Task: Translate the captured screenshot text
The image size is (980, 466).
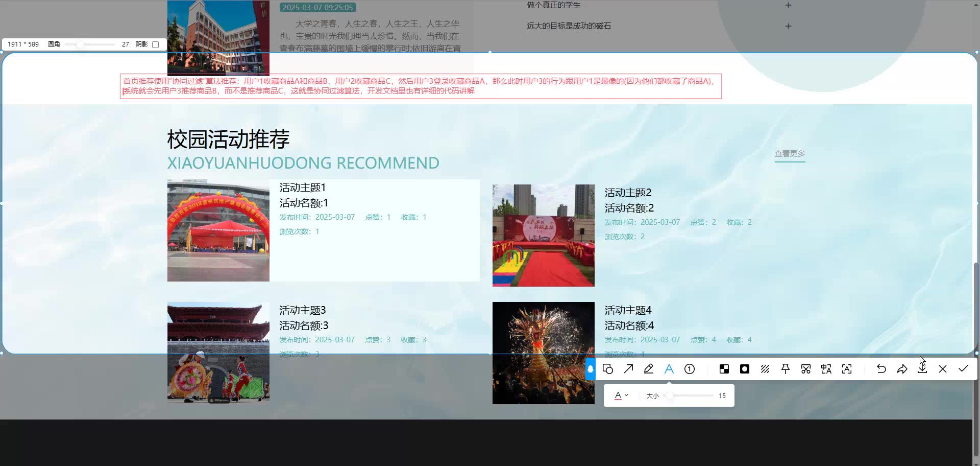Action: [826, 369]
